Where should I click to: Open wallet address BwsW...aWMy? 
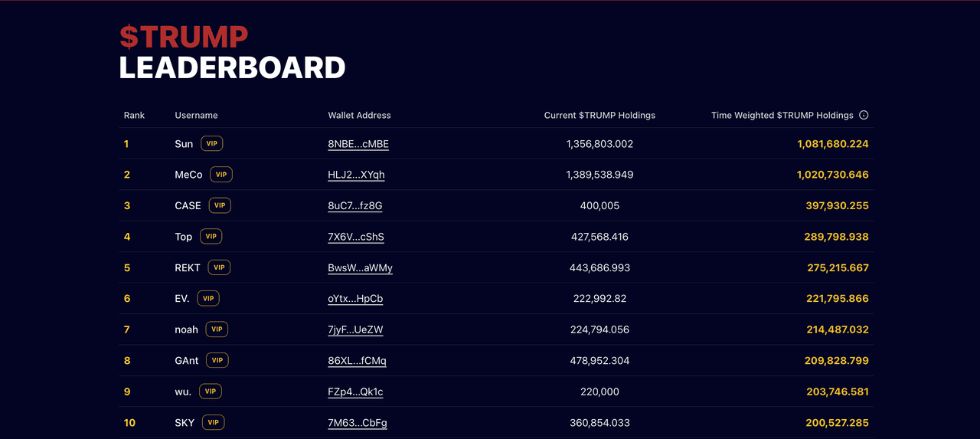[360, 268]
